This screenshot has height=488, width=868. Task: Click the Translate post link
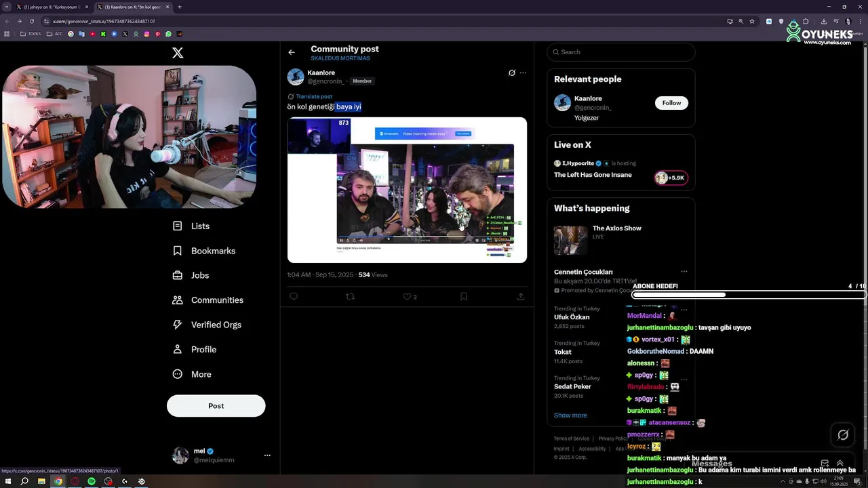tap(314, 96)
